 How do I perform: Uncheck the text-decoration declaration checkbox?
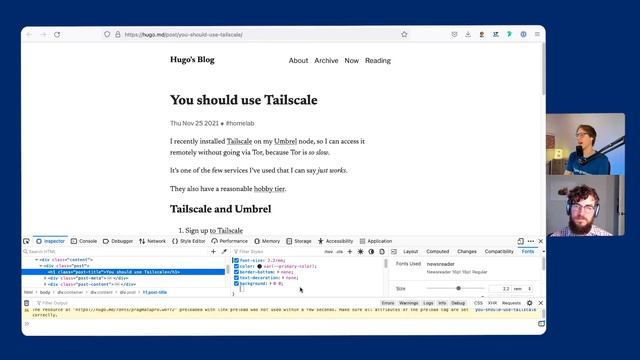coord(236,278)
